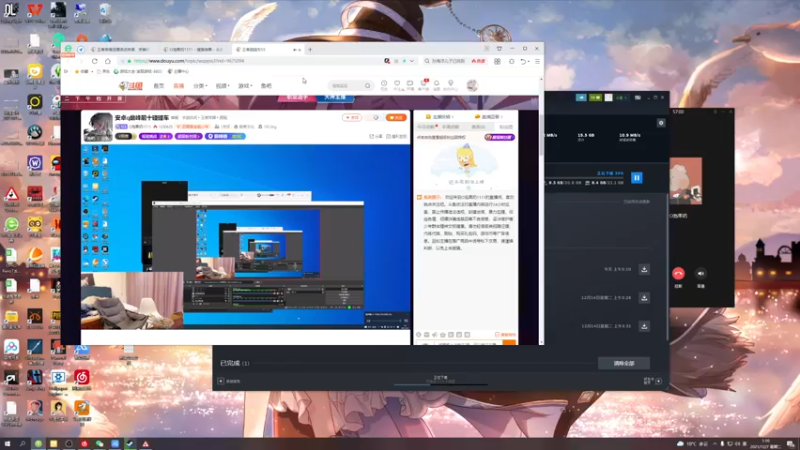Click the purple tag button under stream title
Viewport: 800px width, 450px height.
156,136
